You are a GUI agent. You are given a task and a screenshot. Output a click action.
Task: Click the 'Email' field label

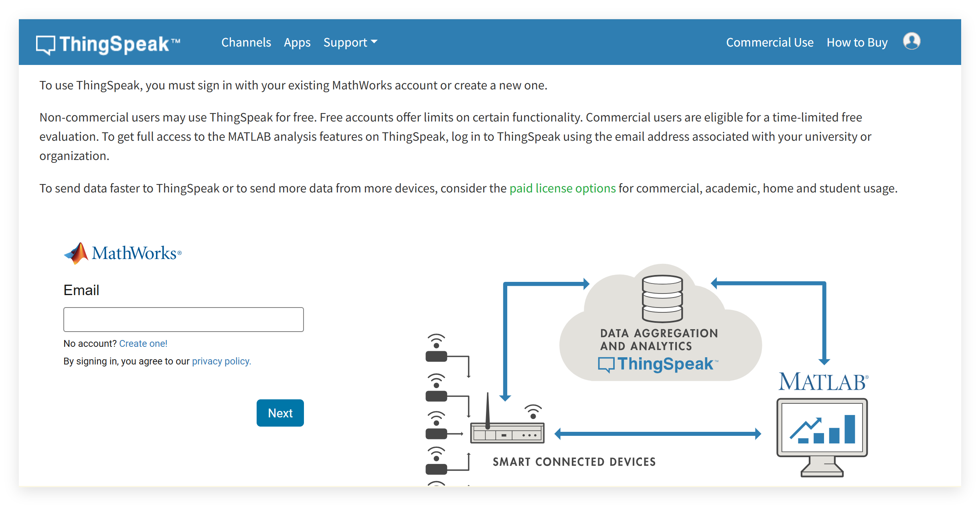click(x=81, y=290)
